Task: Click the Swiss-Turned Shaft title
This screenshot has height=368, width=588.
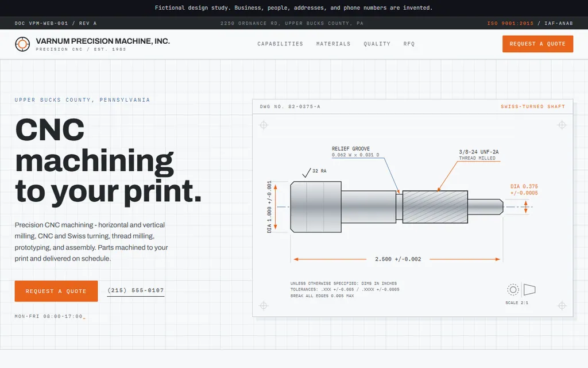Action: pos(533,106)
